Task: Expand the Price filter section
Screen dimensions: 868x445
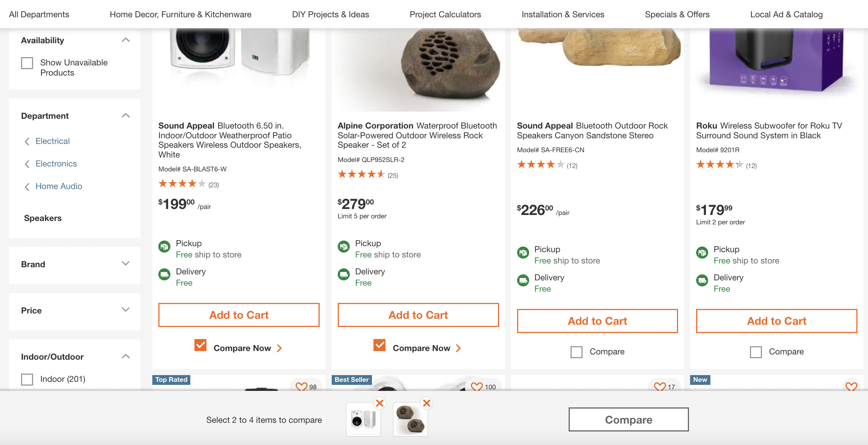Action: coord(126,310)
